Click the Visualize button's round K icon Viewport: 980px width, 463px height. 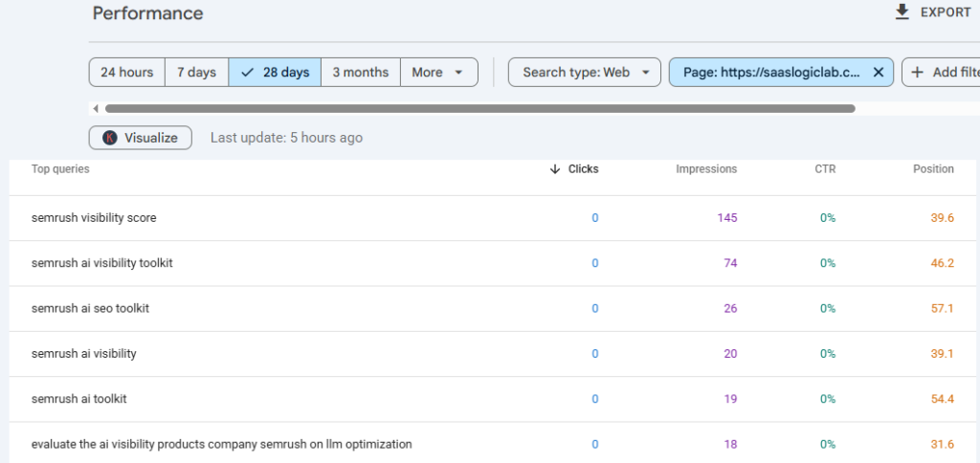110,138
